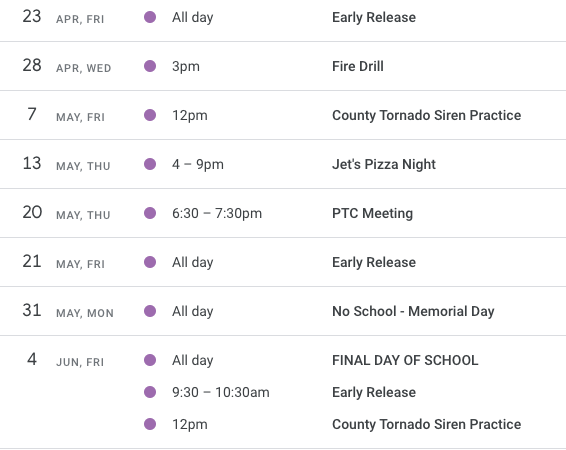This screenshot has height=450, width=566.
Task: Click the purple dot beside Fire Drill
Action: coord(150,66)
